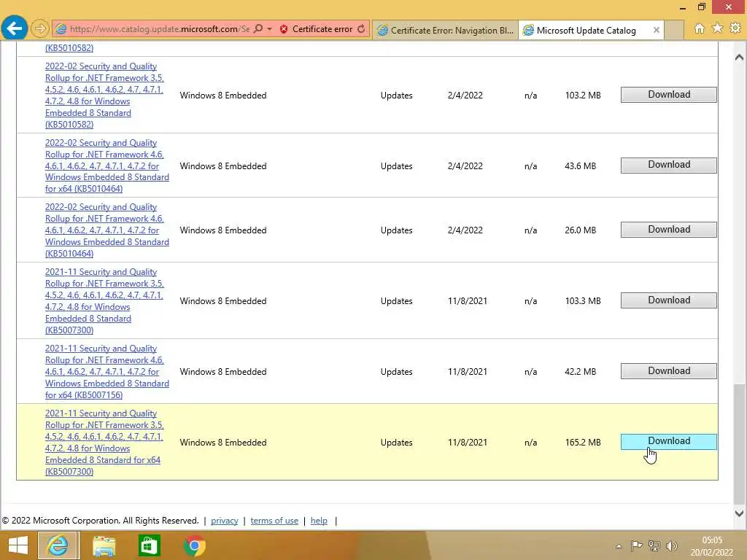Open the Home icon in IE toolbar
Image resolution: width=747 pixels, height=560 pixels.
click(x=700, y=28)
